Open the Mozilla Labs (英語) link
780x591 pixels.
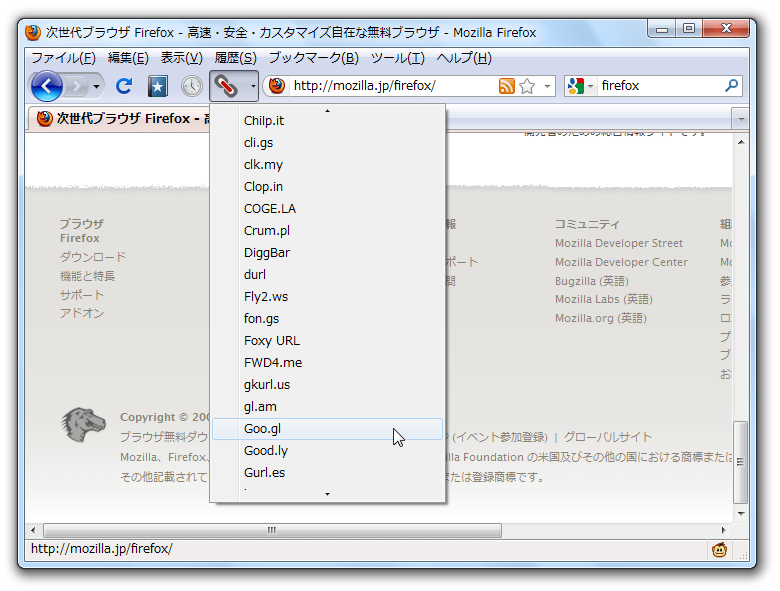click(x=603, y=299)
